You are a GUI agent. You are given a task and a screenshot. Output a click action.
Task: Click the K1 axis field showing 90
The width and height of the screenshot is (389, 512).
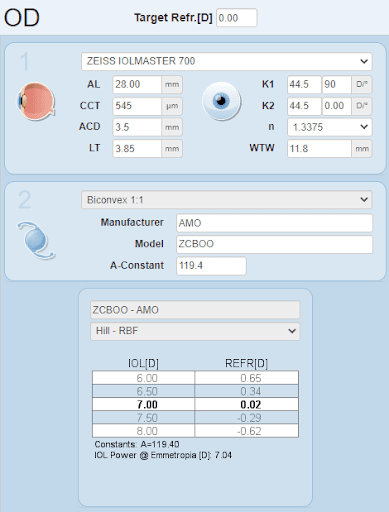coord(337,84)
